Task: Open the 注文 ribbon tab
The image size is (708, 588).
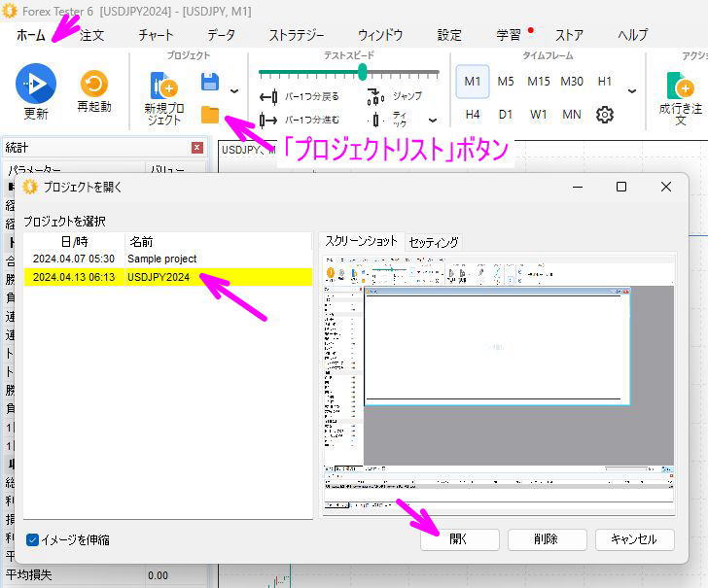Action: click(x=91, y=35)
